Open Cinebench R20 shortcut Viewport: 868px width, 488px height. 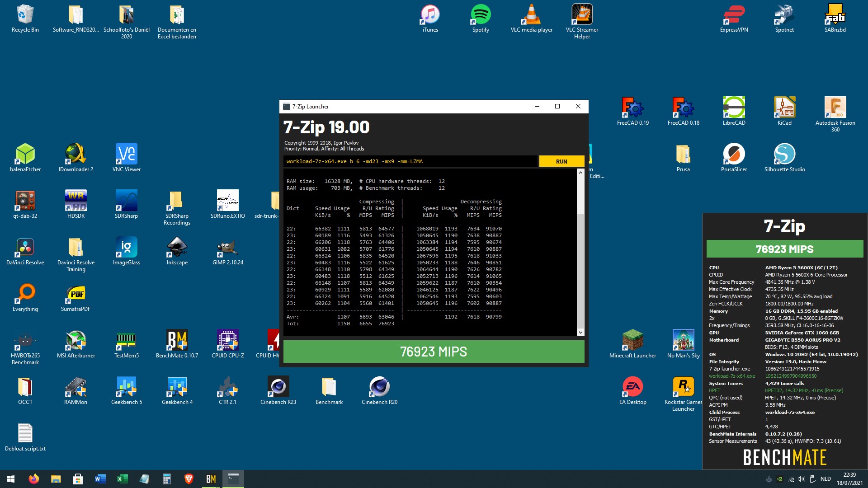pyautogui.click(x=380, y=391)
